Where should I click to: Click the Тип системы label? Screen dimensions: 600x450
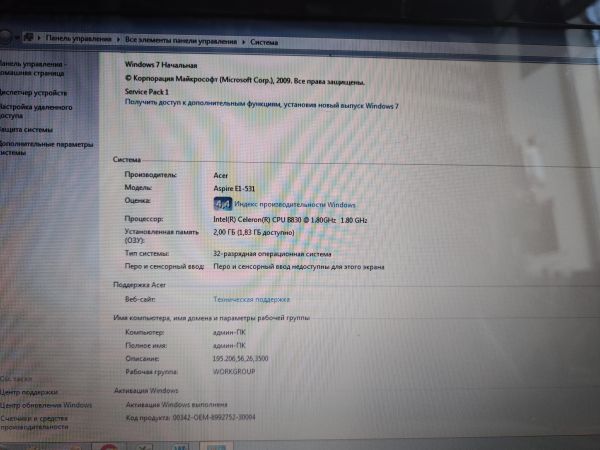click(147, 253)
